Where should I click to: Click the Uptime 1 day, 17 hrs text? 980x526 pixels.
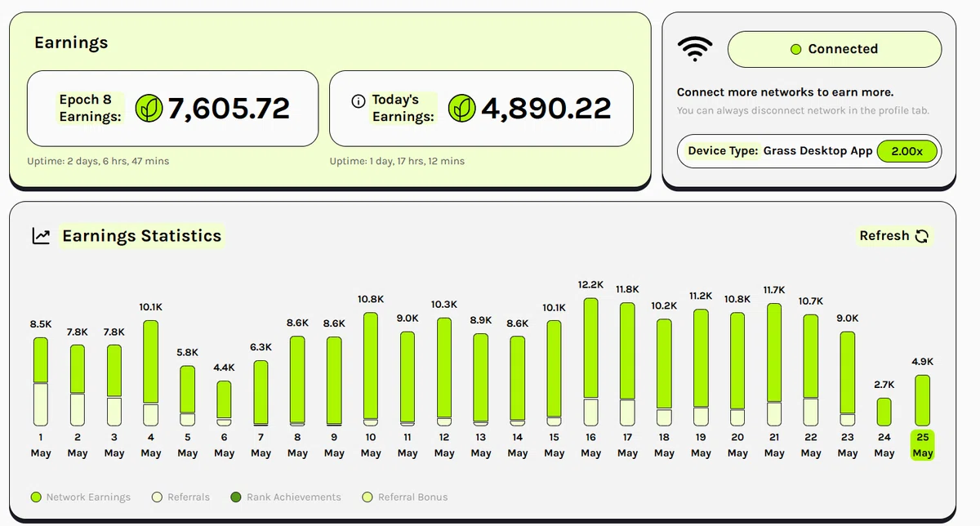[x=397, y=161]
